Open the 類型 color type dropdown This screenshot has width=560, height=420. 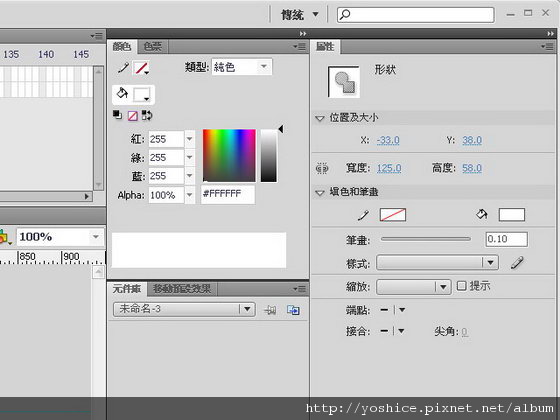tap(242, 67)
